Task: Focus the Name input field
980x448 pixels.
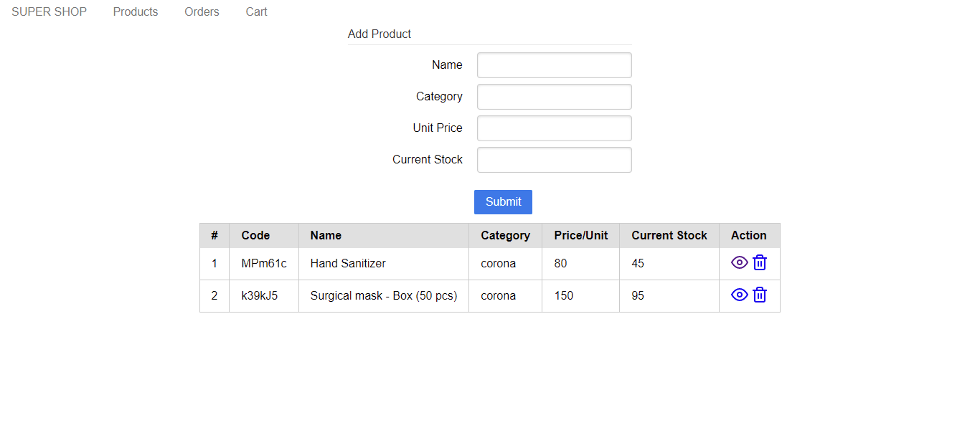Action: [x=554, y=65]
